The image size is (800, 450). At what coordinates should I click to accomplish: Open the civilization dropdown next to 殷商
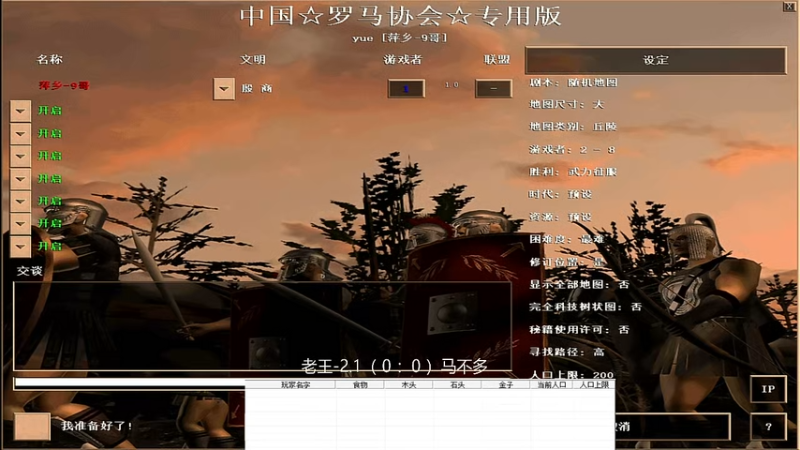pos(223,89)
